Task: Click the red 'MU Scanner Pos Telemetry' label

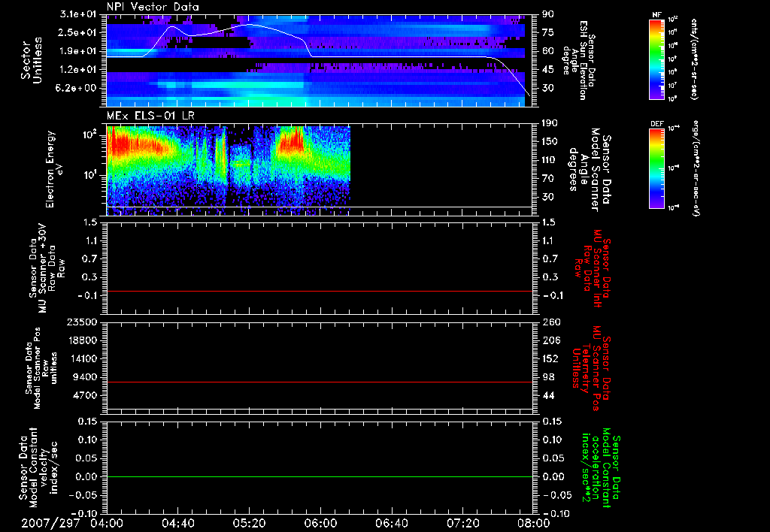Action: point(591,368)
